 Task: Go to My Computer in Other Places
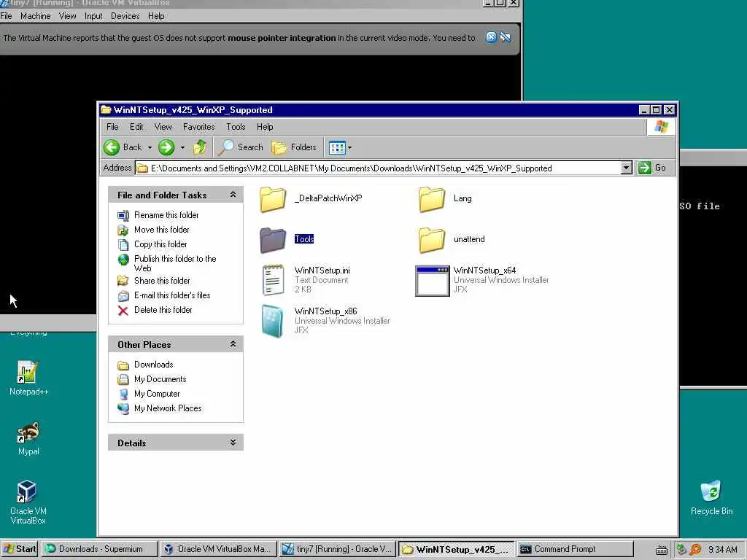click(x=157, y=394)
